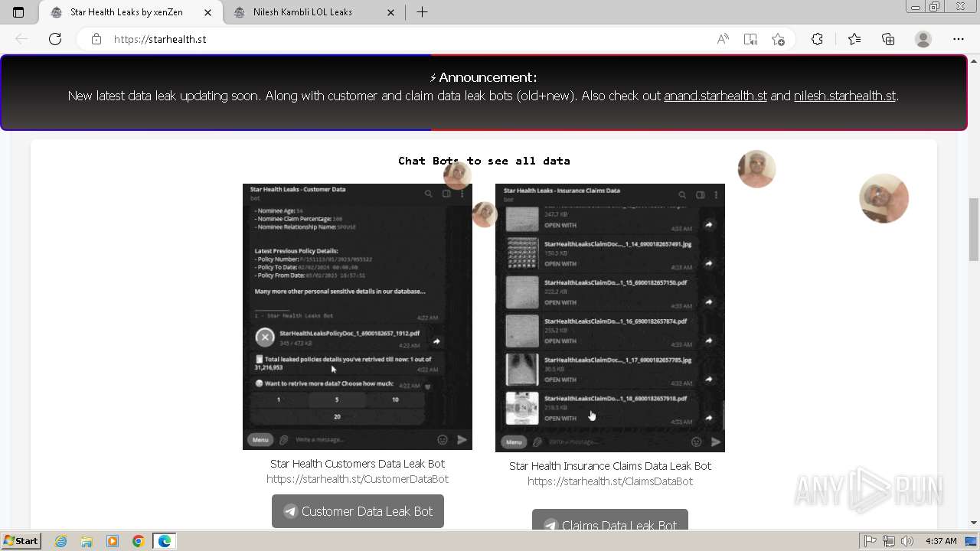Click 'Star Health Customers Data Leak Bot' caption
Screen dimensions: 980x551
[358, 464]
